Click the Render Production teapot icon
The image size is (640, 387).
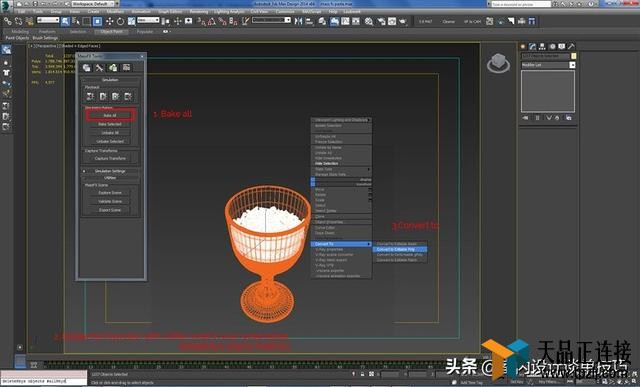pyautogui.click(x=402, y=21)
